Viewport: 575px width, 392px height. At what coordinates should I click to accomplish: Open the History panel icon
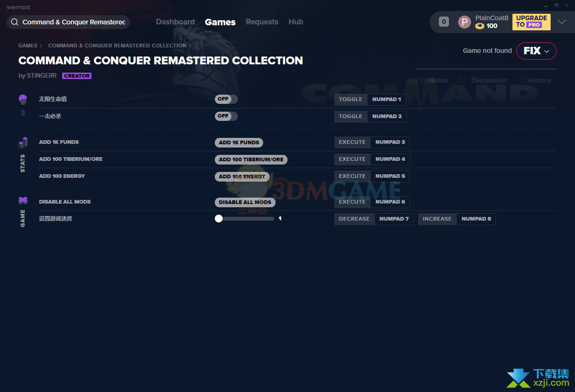point(520,80)
